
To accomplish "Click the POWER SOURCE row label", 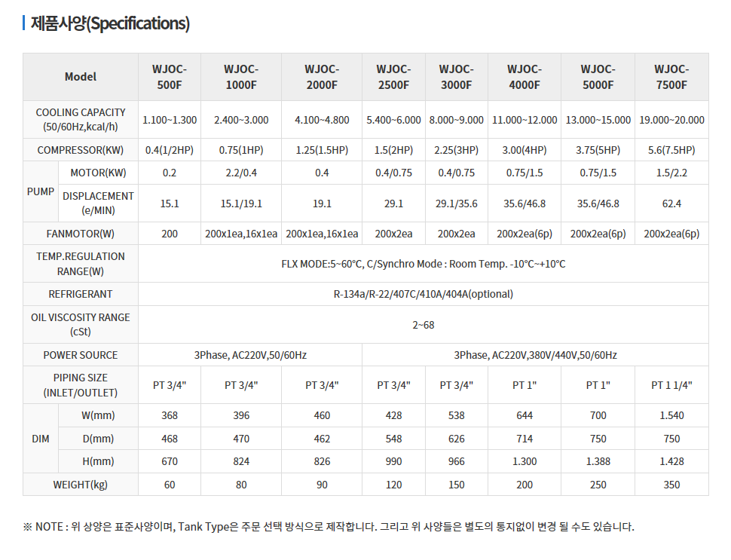I will [x=81, y=355].
